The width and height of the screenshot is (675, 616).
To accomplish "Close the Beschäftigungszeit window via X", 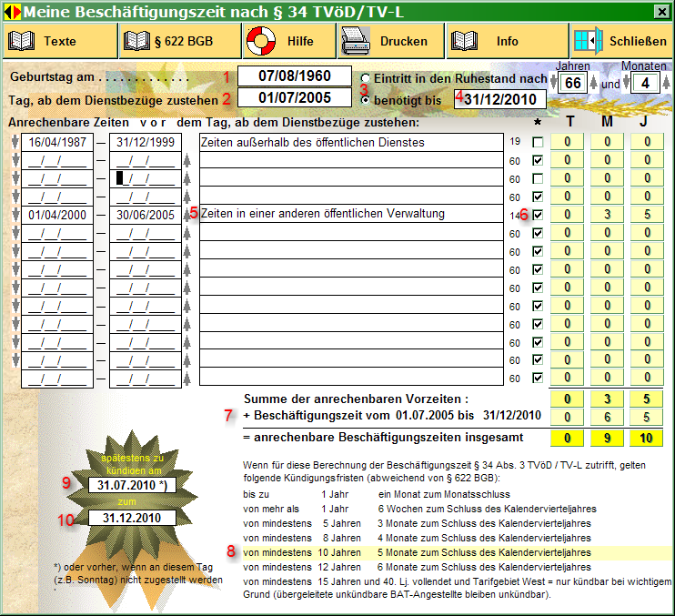I will pyautogui.click(x=661, y=12).
